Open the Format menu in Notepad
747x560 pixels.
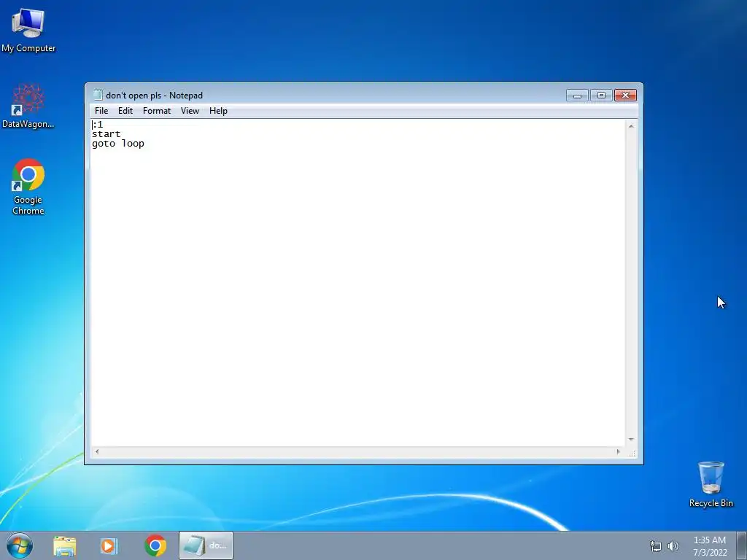tap(157, 111)
